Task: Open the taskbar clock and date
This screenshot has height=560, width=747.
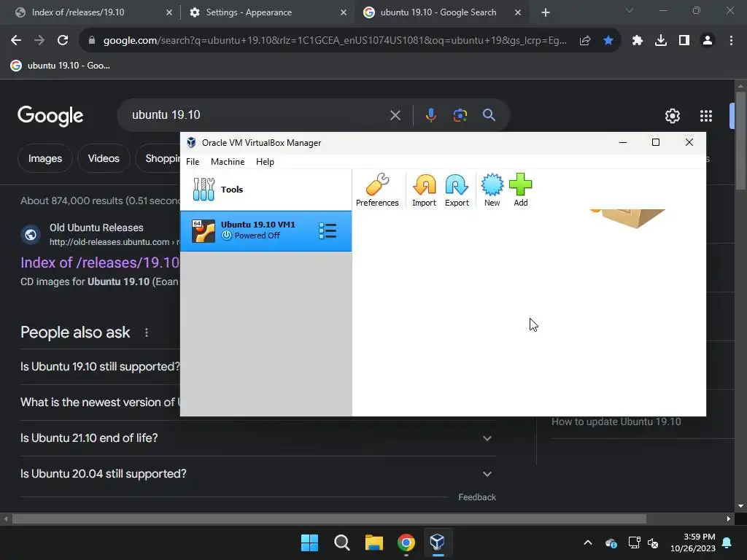Action: (x=693, y=542)
